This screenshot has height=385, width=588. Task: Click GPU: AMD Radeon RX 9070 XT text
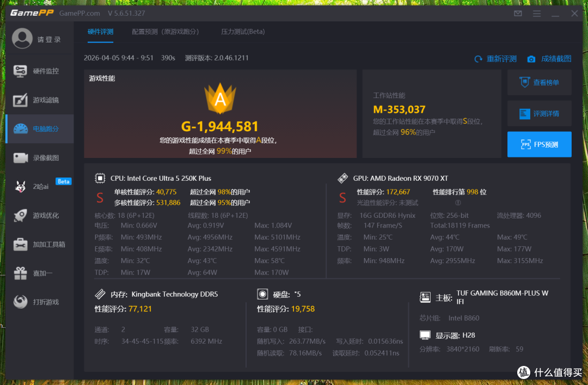tap(401, 178)
